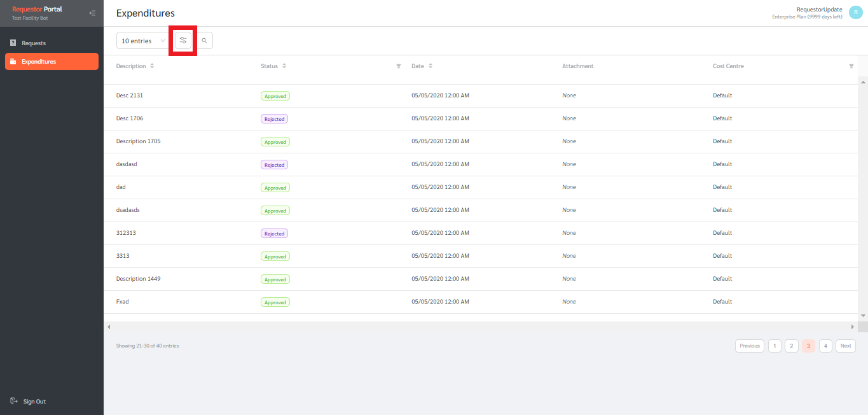The height and width of the screenshot is (415, 868).
Task: Click date cell in dad row
Action: pyautogui.click(x=441, y=187)
